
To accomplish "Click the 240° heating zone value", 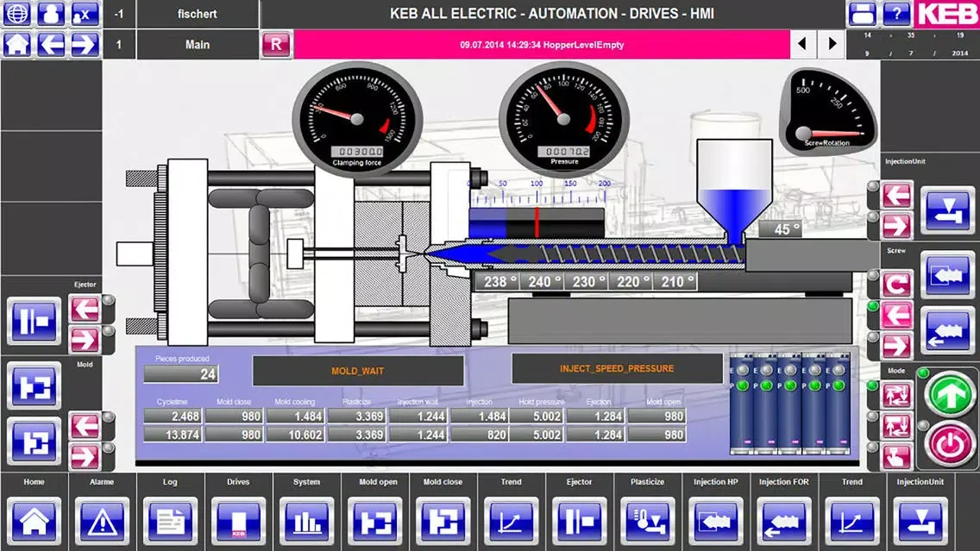I will [542, 282].
